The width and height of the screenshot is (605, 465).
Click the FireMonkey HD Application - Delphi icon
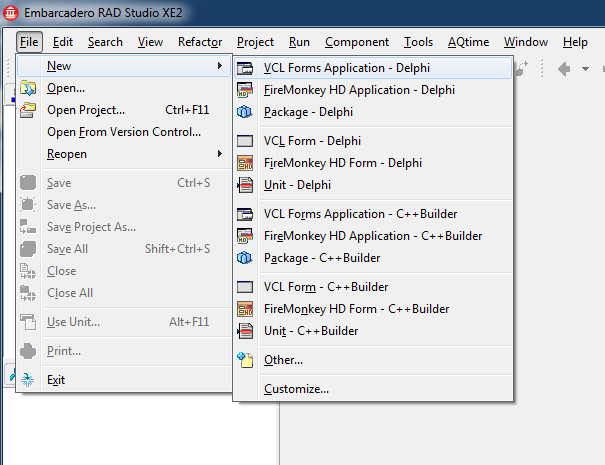245,90
